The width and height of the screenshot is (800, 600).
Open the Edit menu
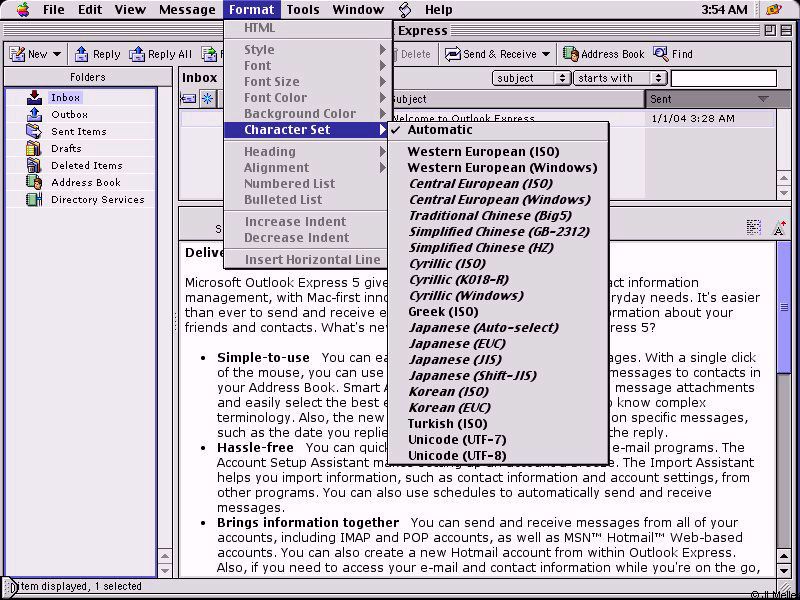coord(90,9)
